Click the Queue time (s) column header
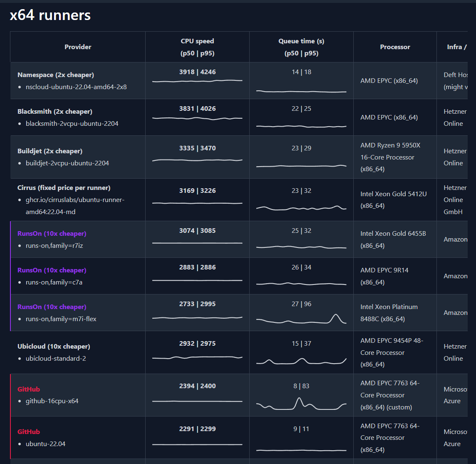 pos(301,47)
